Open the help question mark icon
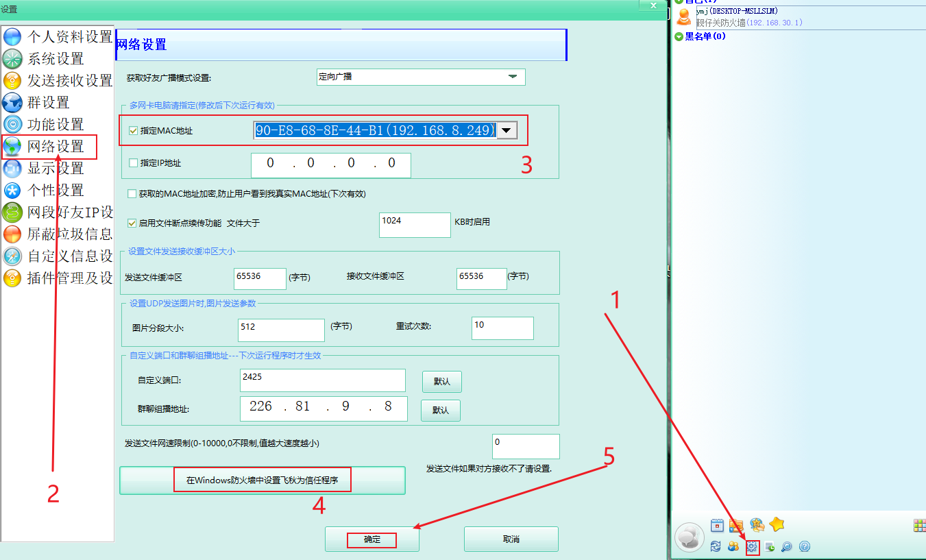The width and height of the screenshot is (926, 560). pyautogui.click(x=805, y=546)
